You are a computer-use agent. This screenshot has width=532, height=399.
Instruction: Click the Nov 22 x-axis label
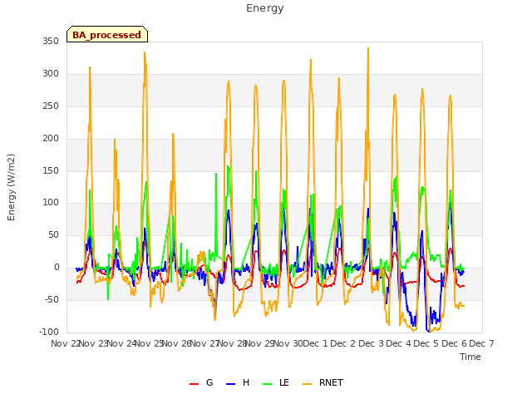point(66,343)
